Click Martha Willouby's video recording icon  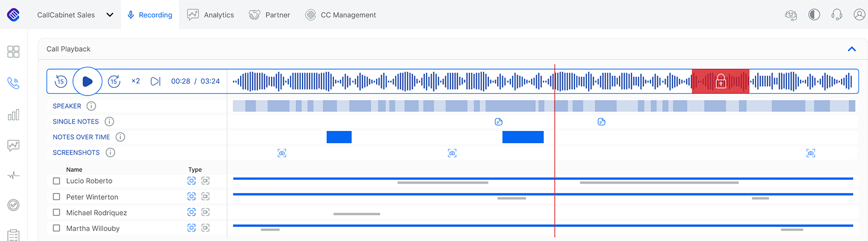click(205, 228)
